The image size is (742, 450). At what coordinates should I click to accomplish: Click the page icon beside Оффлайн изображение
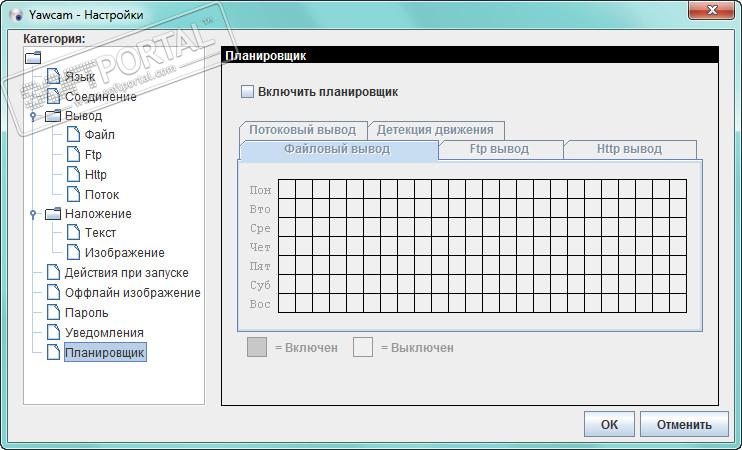coord(53,292)
